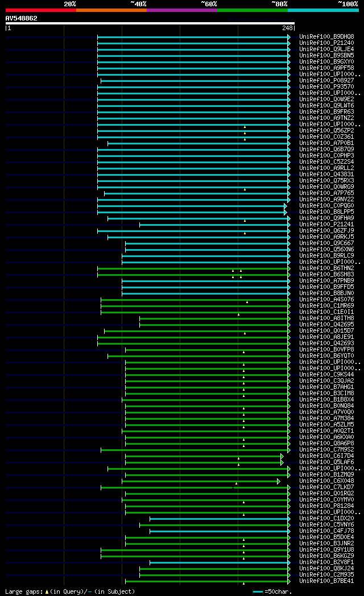
Task: Select the UniRef100_A4S076 entry
Action: [326, 299]
